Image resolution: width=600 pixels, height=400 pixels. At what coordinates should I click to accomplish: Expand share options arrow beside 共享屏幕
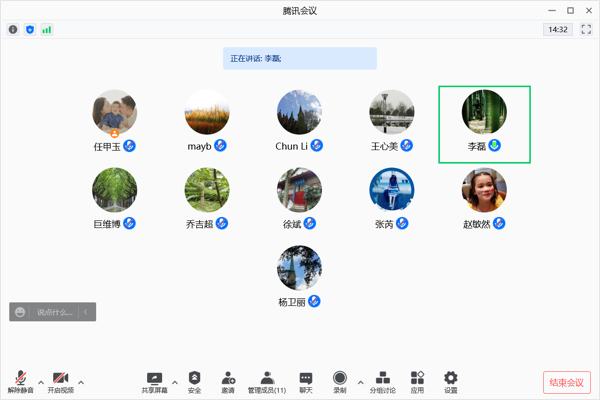tap(175, 382)
